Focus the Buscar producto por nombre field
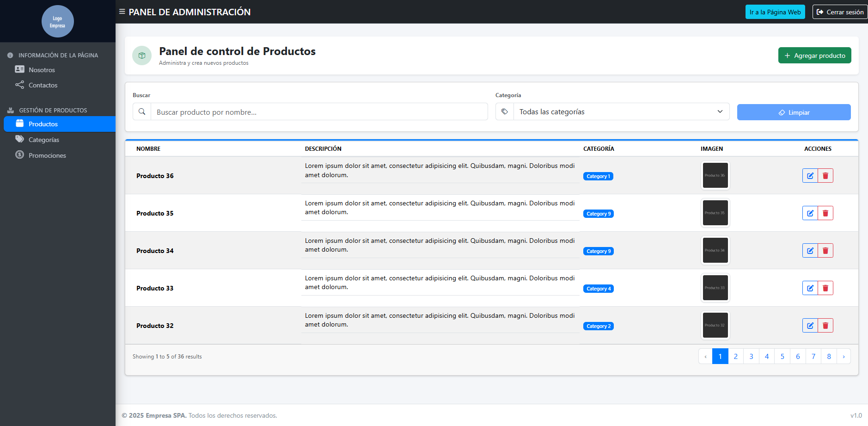 point(319,112)
